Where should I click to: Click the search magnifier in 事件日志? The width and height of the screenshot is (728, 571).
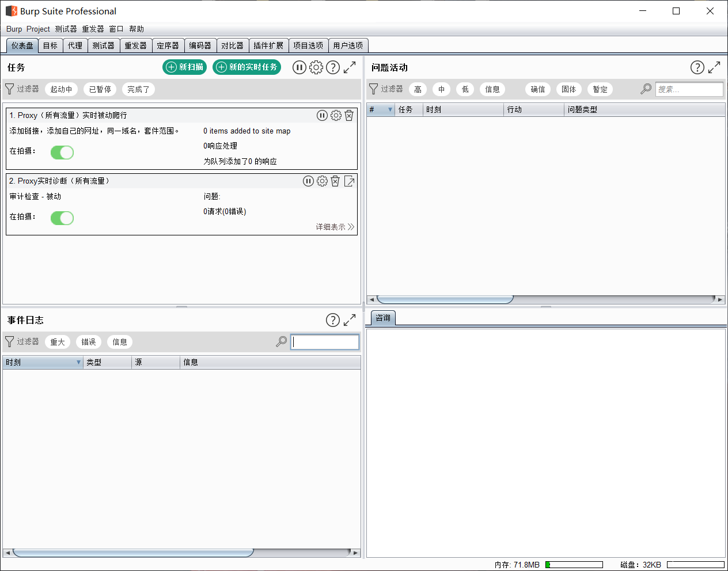tap(280, 341)
